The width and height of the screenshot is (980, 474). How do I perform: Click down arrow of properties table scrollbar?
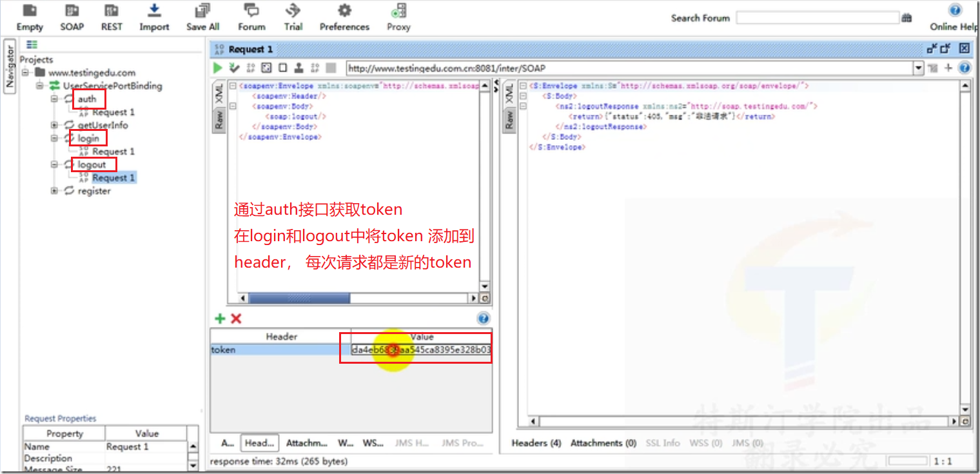point(193,466)
